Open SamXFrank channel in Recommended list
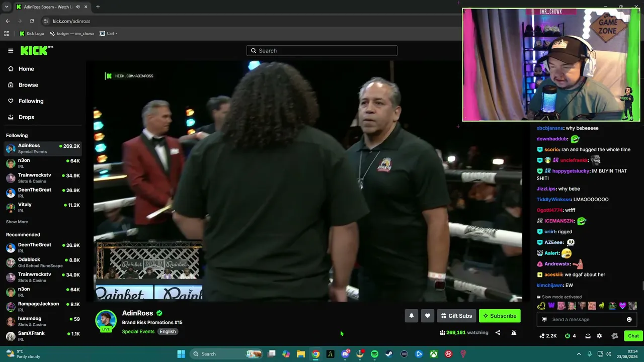Screen dimensions: 644x362 pyautogui.click(x=43, y=336)
